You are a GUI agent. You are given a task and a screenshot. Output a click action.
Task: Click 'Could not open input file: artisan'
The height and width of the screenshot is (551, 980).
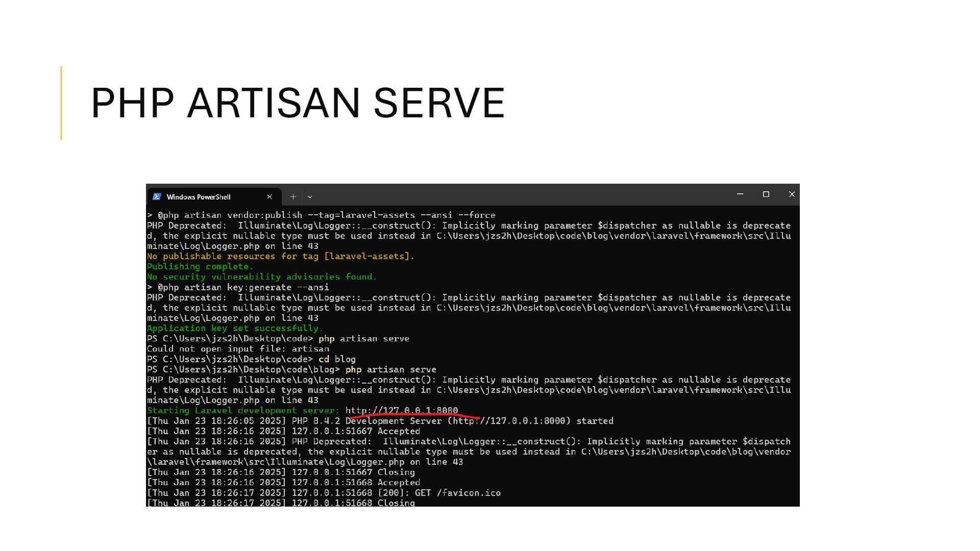(238, 349)
